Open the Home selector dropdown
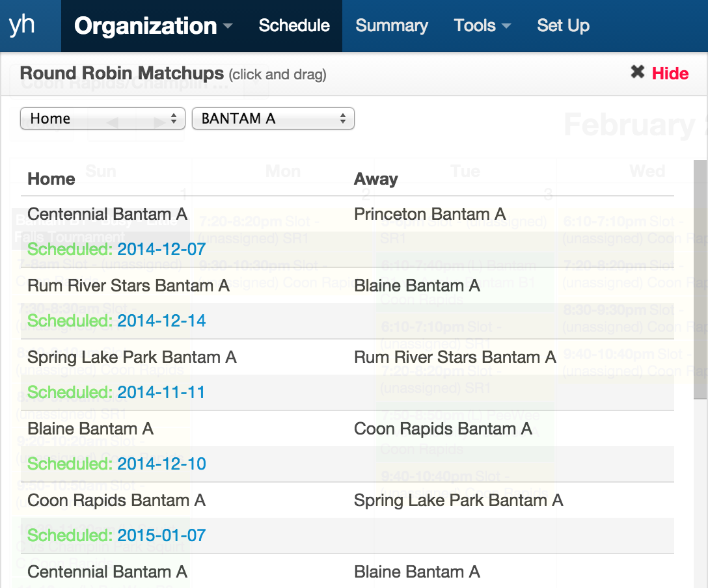The width and height of the screenshot is (708, 588). click(103, 118)
